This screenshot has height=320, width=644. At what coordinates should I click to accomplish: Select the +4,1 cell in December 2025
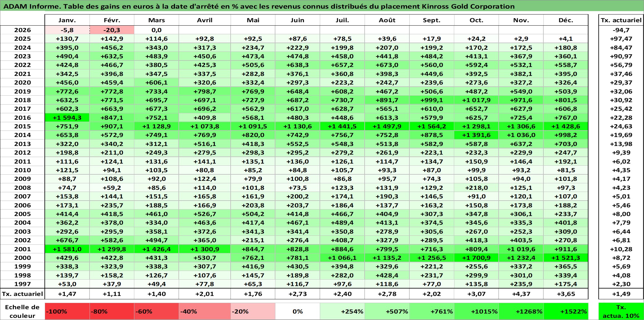coord(566,39)
